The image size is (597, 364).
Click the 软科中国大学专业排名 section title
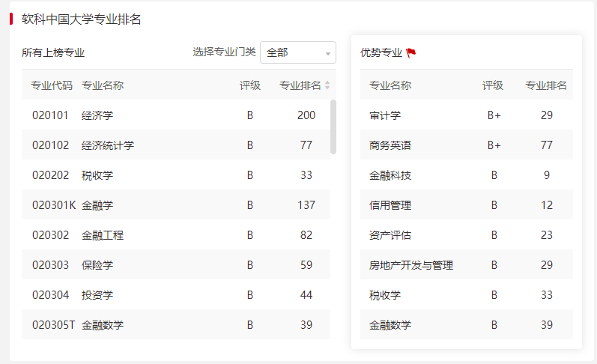pos(81,19)
